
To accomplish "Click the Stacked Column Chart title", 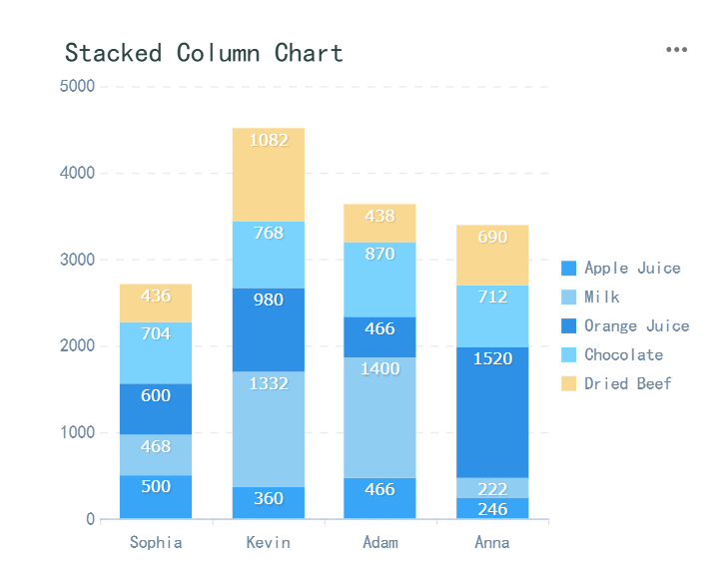I will 204,53.
